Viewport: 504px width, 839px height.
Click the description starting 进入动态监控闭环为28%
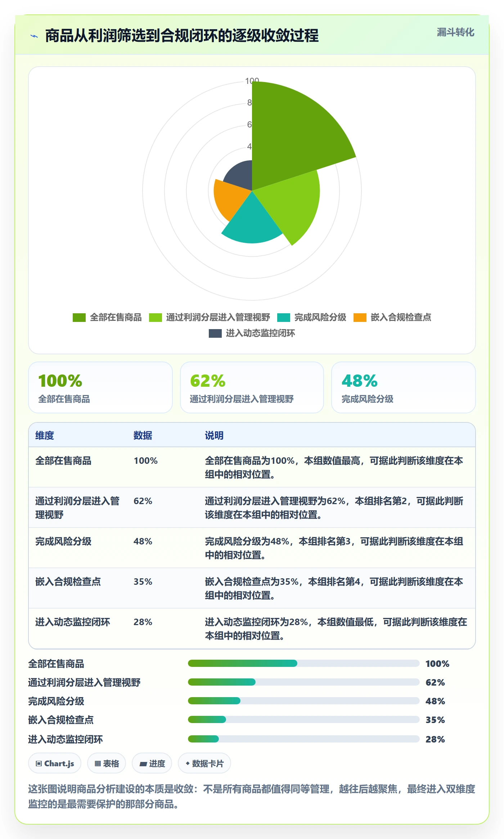[x=336, y=629]
